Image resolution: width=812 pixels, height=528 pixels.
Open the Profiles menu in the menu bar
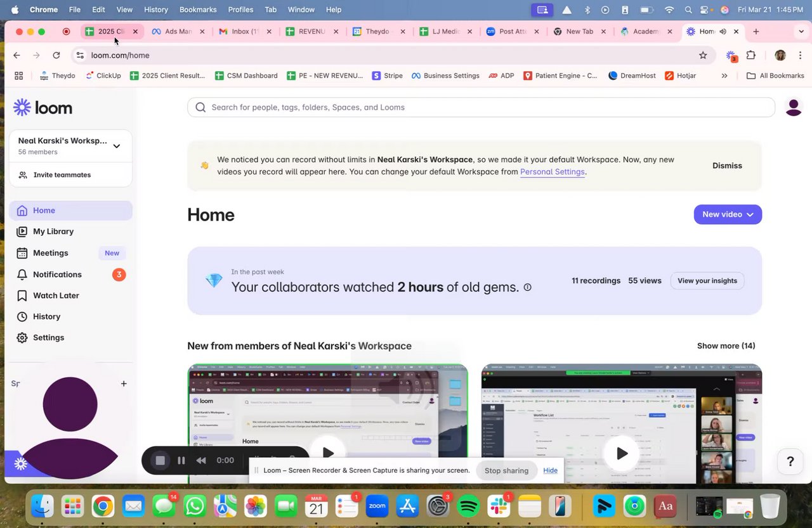(240, 10)
